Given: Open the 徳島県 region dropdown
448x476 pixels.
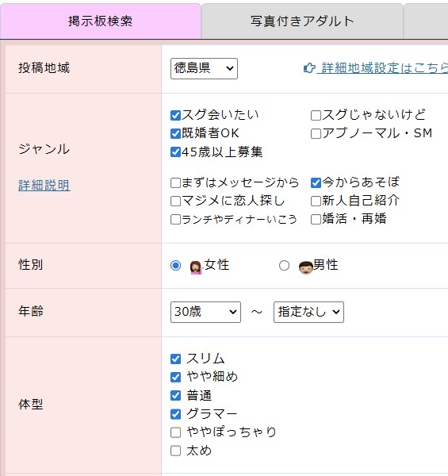Looking at the screenshot, I should click(x=204, y=68).
